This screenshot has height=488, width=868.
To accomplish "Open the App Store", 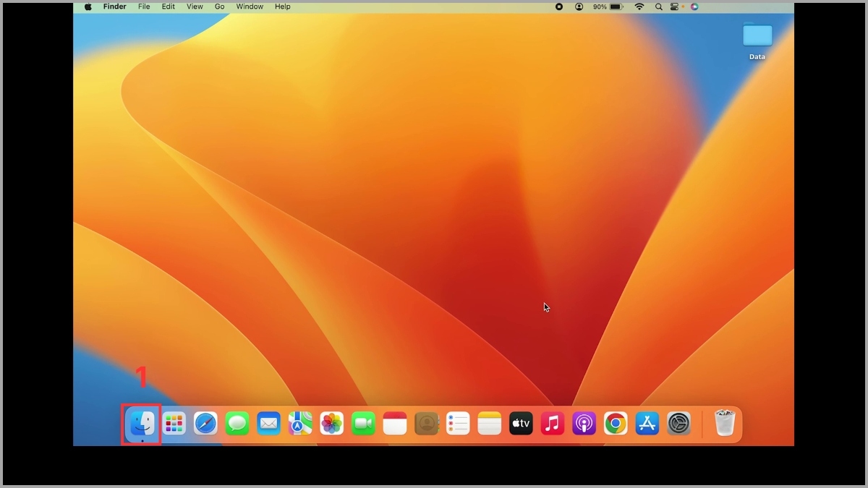I will point(647,424).
